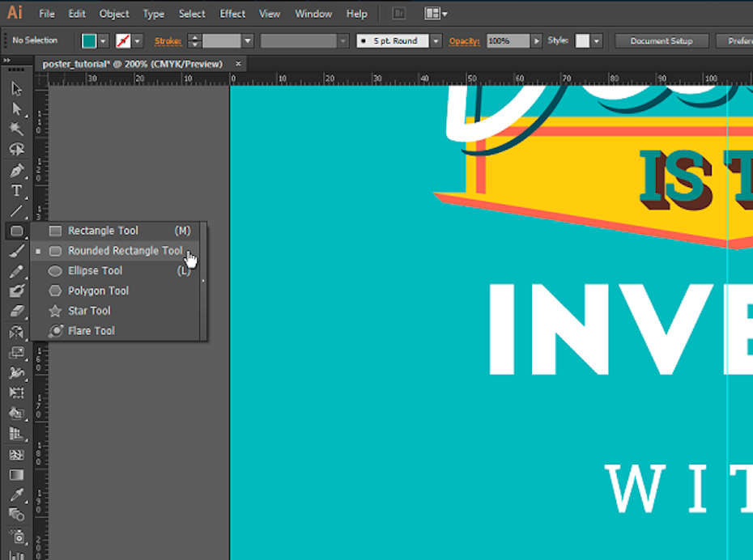The image size is (753, 560).
Task: Click the teal Fill color swatch
Action: (89, 41)
